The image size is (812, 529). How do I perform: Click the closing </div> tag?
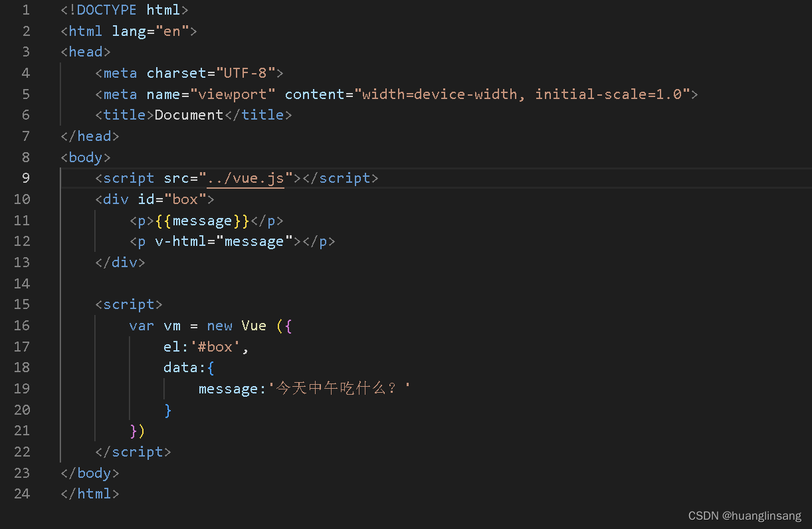click(120, 263)
